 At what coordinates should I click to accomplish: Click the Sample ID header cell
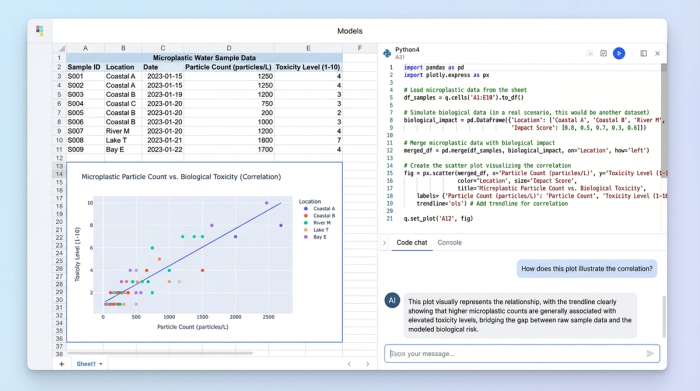[85, 67]
